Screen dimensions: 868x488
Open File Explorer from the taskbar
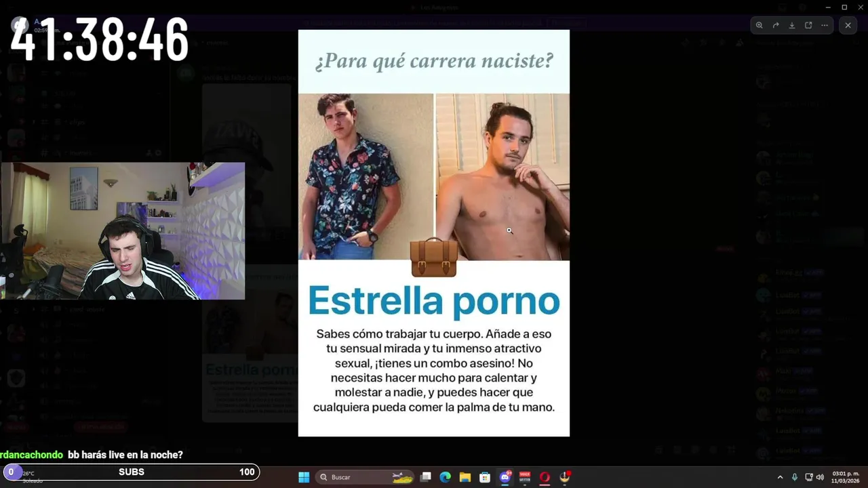(x=465, y=477)
